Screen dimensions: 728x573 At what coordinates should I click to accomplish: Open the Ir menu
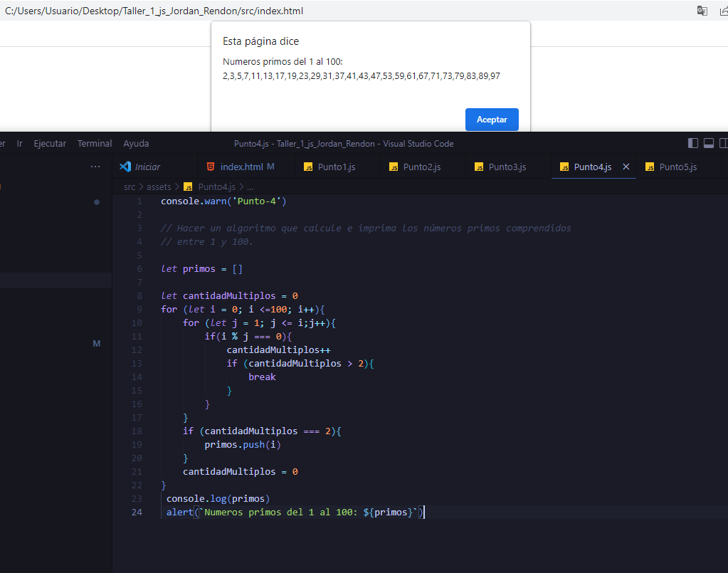click(19, 144)
